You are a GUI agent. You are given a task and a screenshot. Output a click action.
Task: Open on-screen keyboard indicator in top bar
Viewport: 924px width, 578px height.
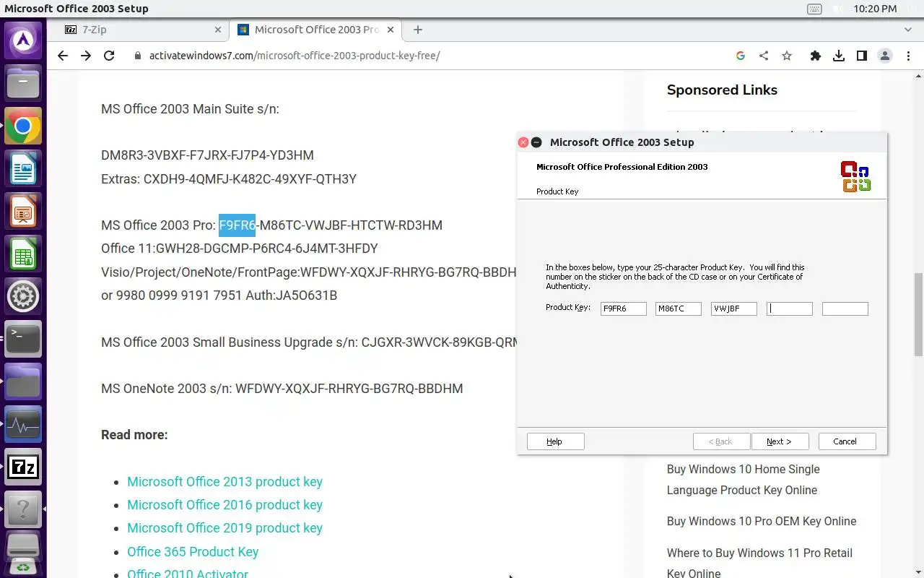[814, 9]
